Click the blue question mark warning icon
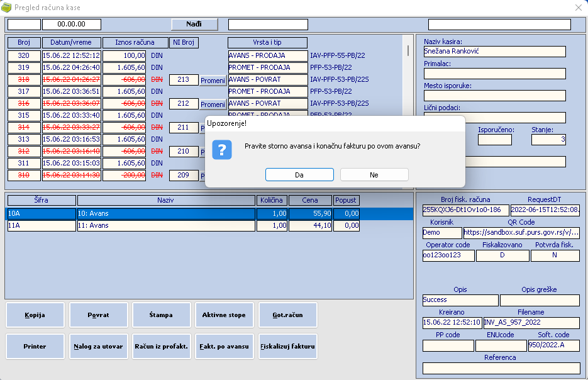The width and height of the screenshot is (588, 380). [222, 150]
